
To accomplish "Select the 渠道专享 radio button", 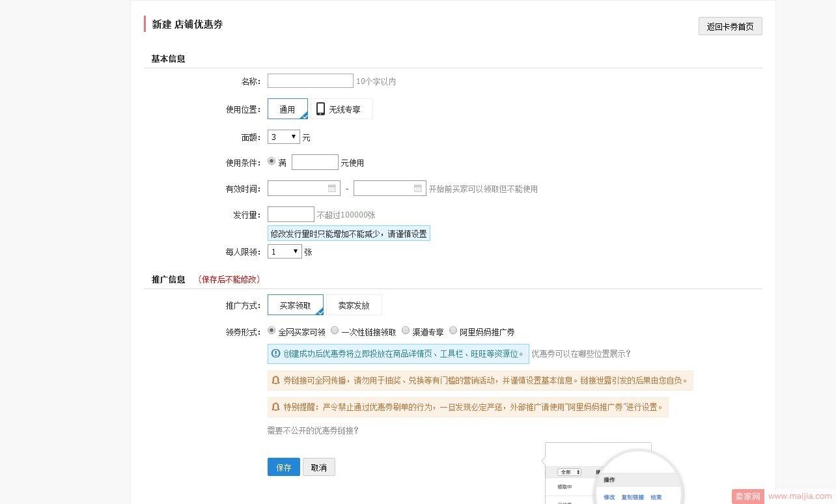I will [406, 331].
